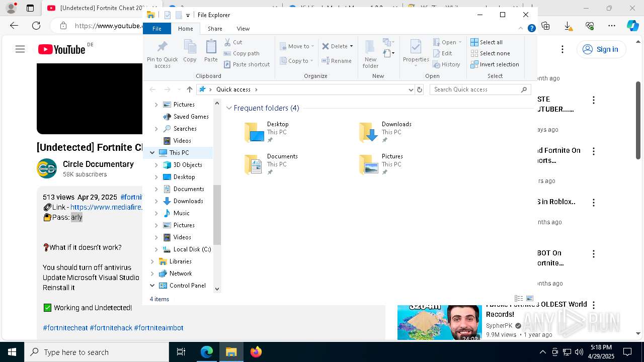Select the Home ribbon tab

185,29
